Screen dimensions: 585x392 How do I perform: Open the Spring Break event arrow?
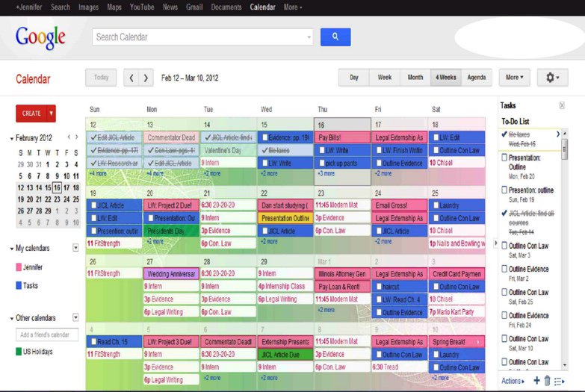pyautogui.click(x=478, y=342)
